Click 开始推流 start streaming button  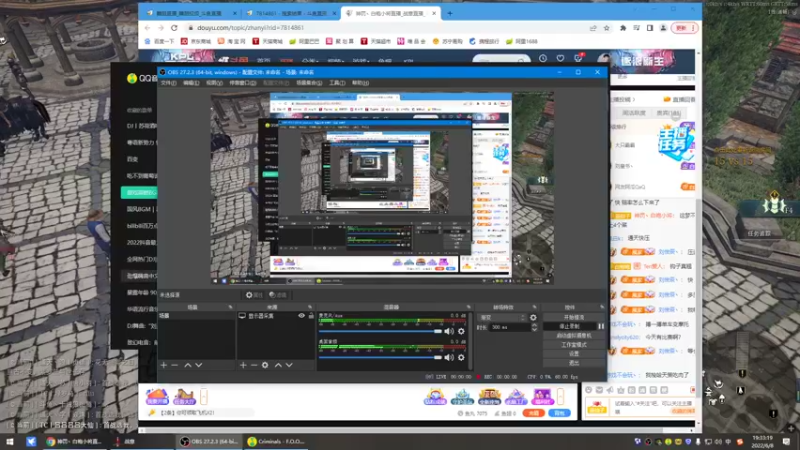(574, 317)
